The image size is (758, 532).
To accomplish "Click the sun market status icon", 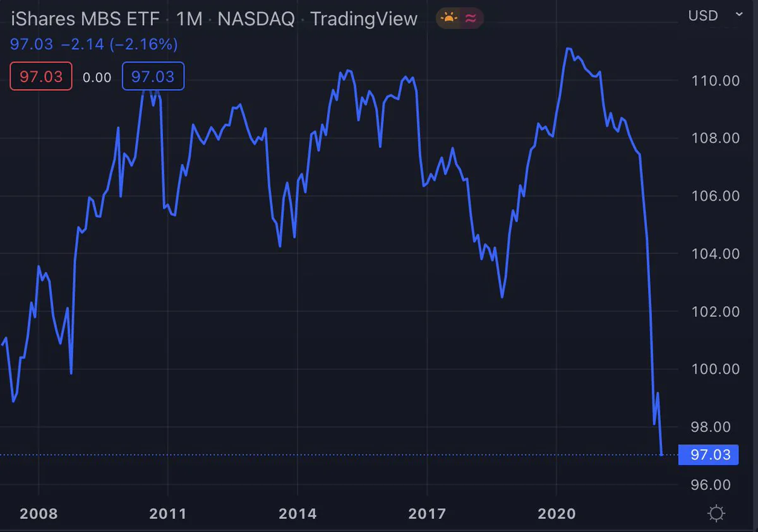I will pos(448,18).
